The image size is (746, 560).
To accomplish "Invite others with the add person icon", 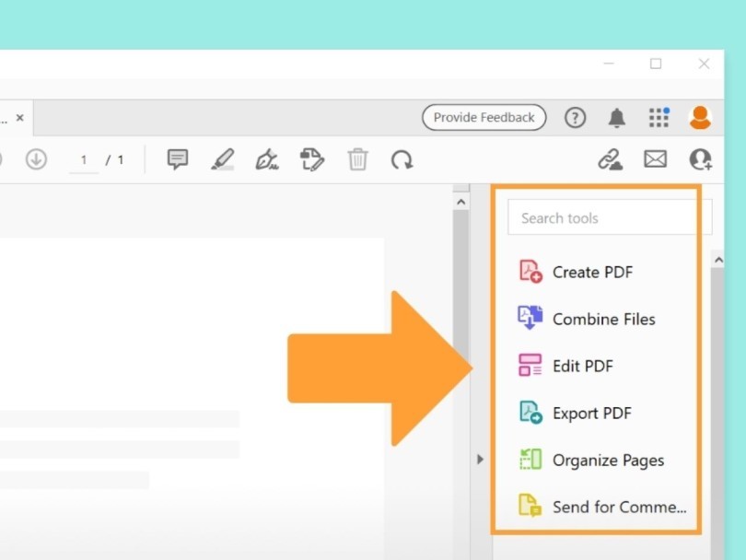I will coord(700,158).
